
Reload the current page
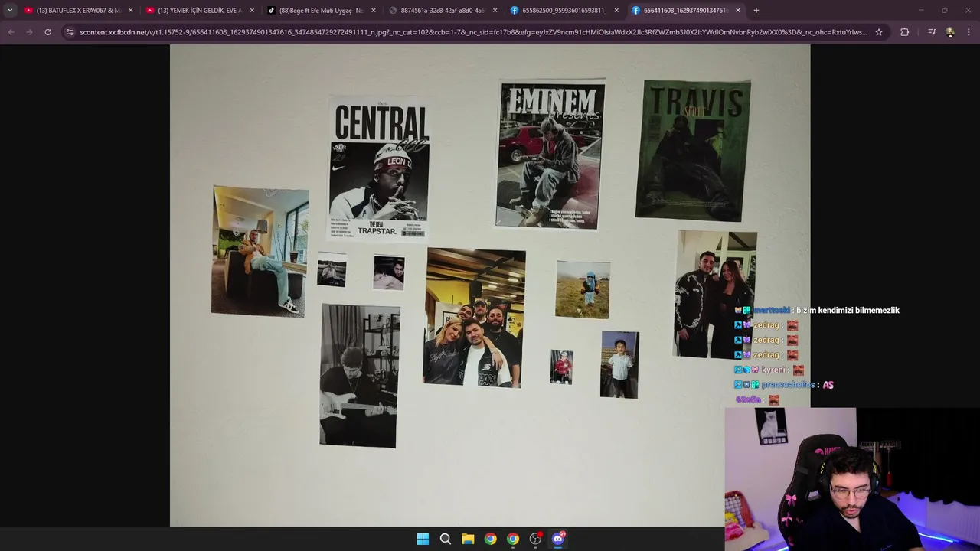(x=47, y=32)
